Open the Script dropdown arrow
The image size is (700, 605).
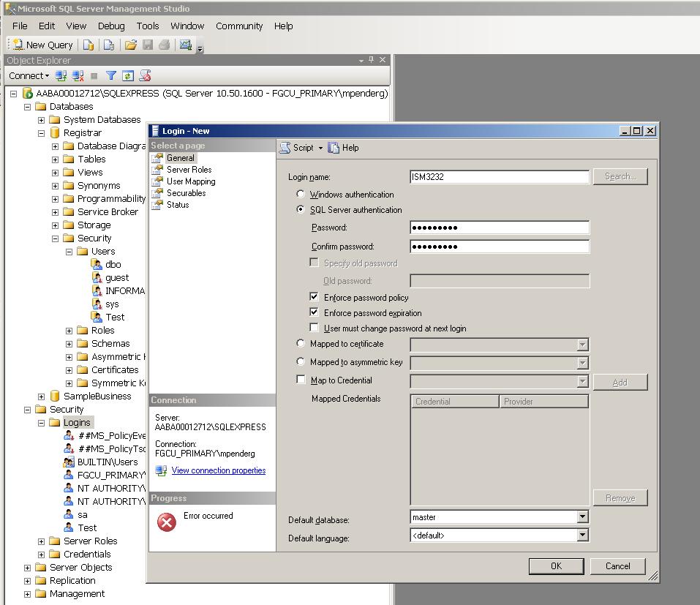tap(320, 149)
